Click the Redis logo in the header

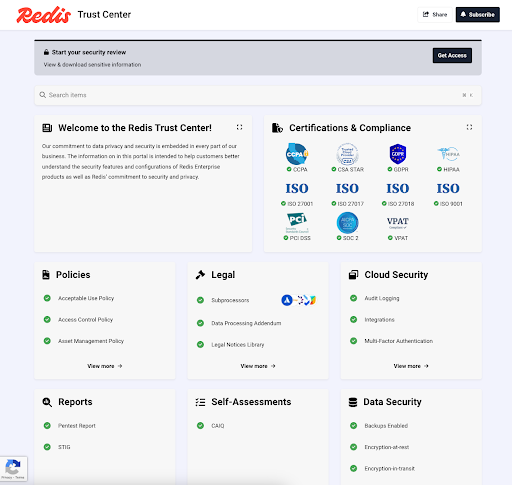click(43, 15)
